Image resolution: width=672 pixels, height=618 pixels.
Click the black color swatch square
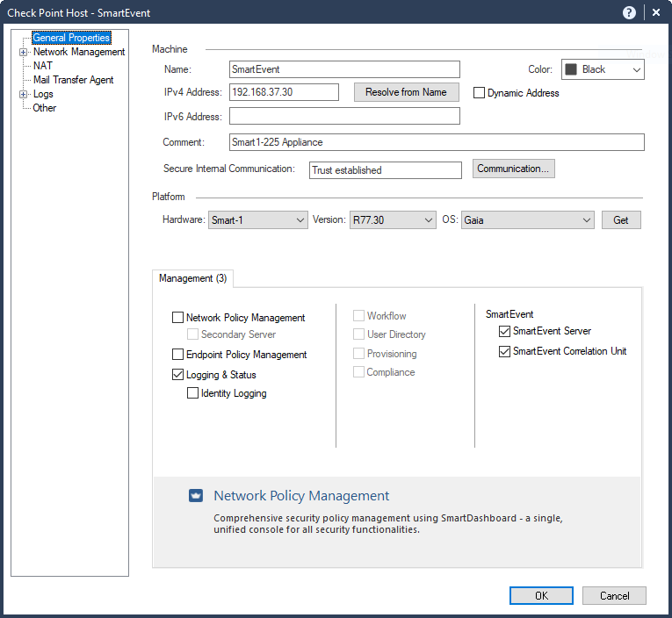[x=570, y=69]
